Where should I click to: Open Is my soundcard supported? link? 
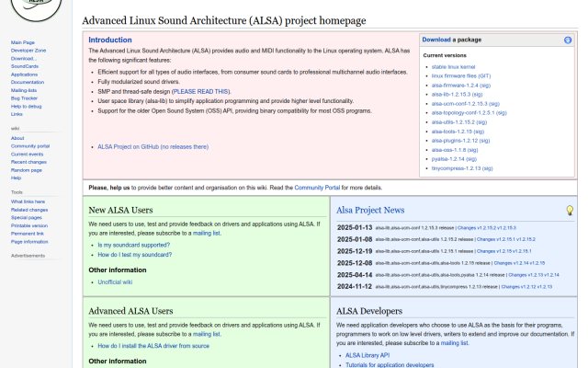click(134, 245)
